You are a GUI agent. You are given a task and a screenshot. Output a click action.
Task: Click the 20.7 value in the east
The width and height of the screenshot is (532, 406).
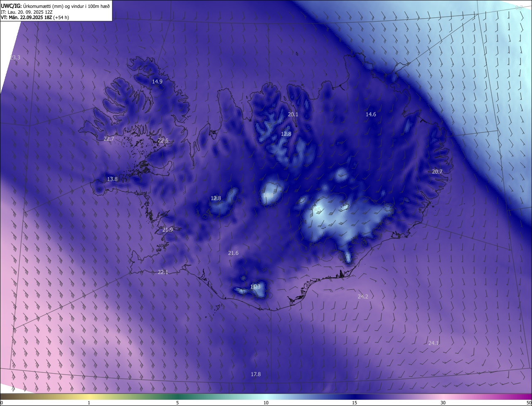pos(437,171)
